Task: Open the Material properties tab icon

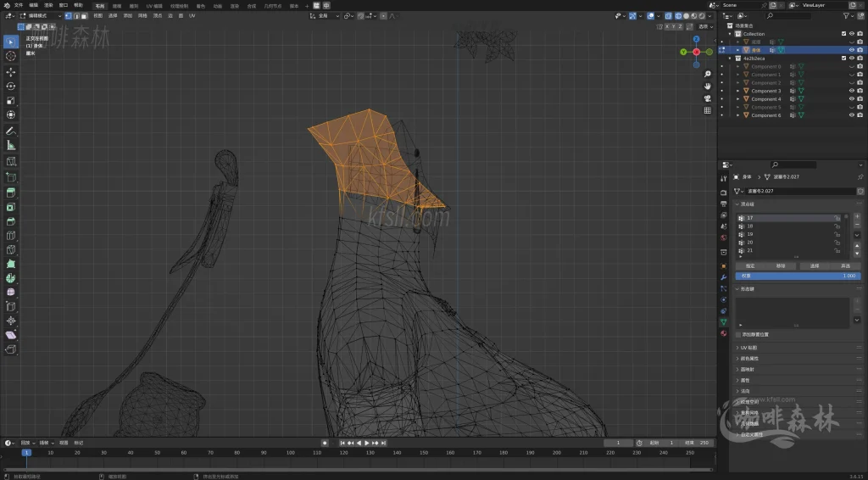Action: [724, 333]
